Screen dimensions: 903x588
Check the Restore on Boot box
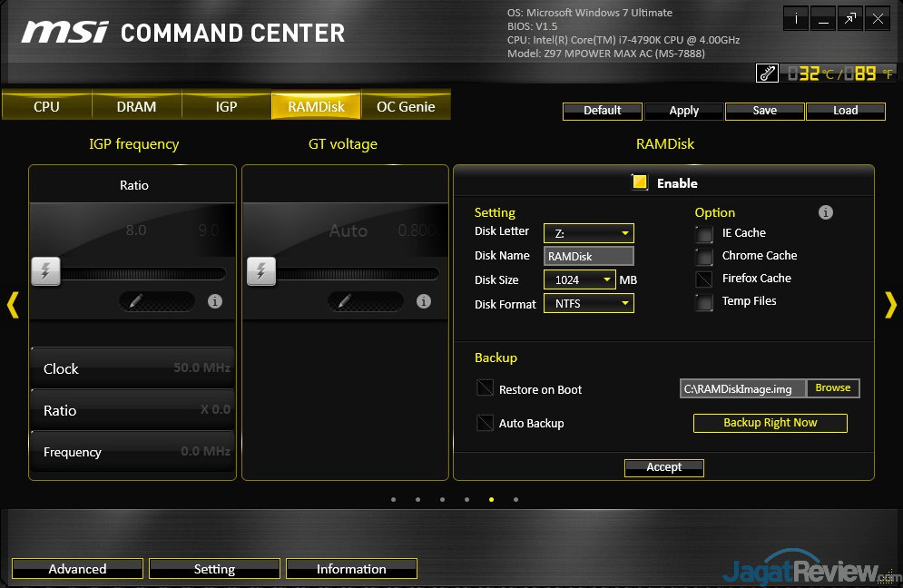pos(486,389)
